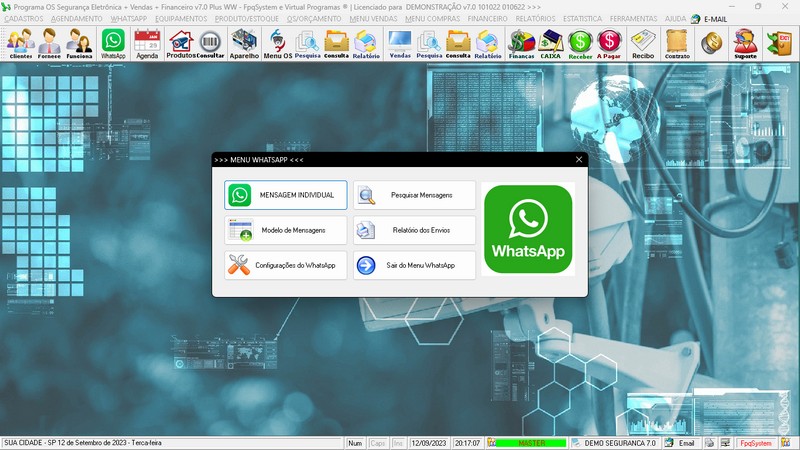
Task: Open the Menu OS icon
Action: tap(278, 44)
